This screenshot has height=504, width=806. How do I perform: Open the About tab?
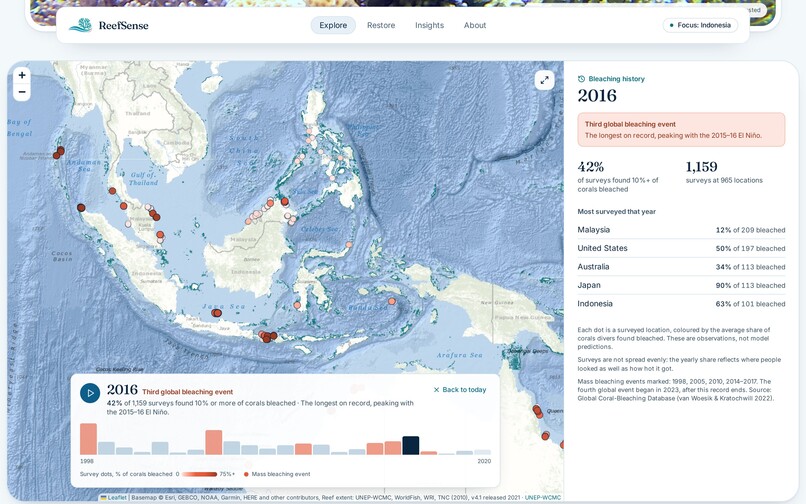click(x=475, y=25)
